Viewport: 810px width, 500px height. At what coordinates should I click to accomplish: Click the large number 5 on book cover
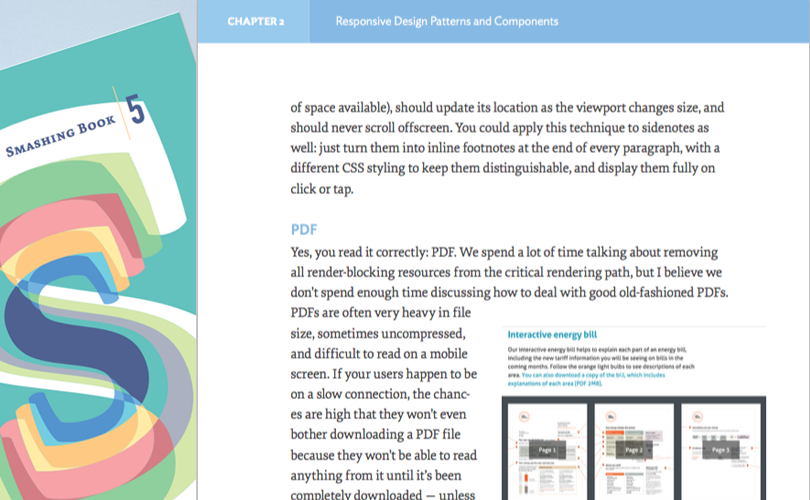pyautogui.click(x=136, y=109)
